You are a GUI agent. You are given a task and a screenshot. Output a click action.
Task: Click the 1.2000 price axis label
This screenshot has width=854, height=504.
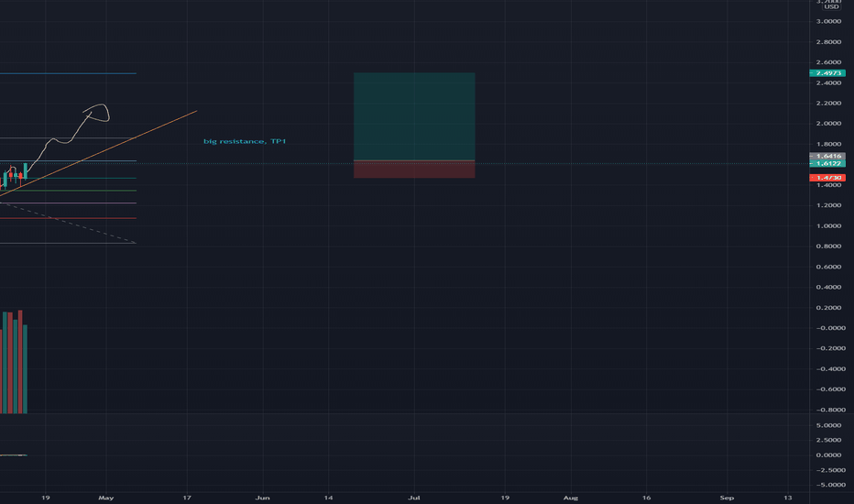[x=828, y=205]
